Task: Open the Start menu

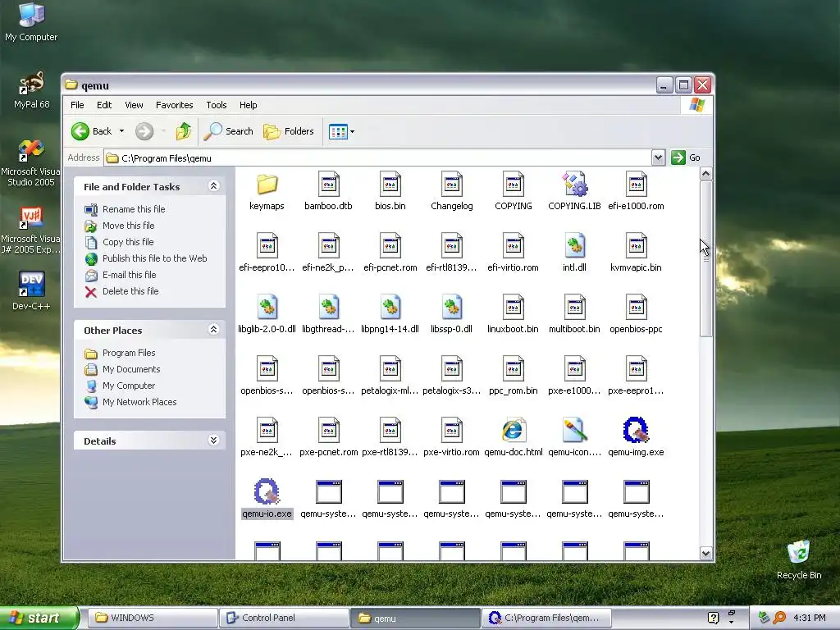Action: point(39,618)
